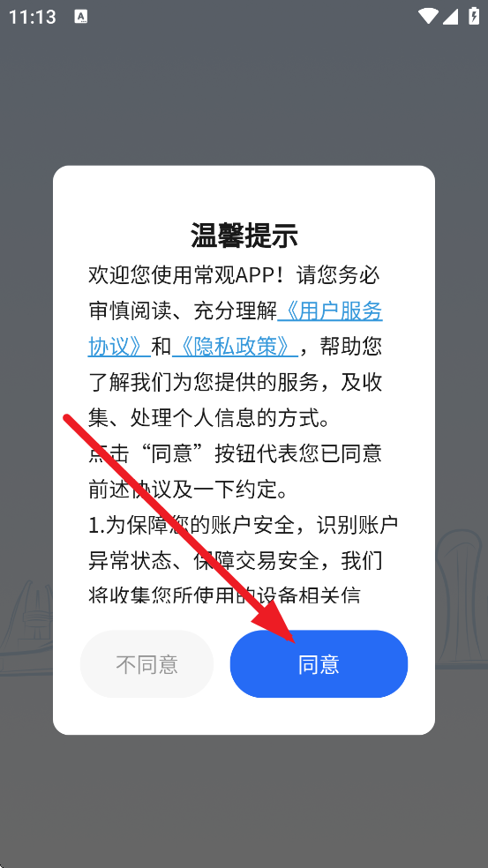Screen dimensions: 488x868
Task: Tap the grey 不同意 disagree button
Action: 146,663
